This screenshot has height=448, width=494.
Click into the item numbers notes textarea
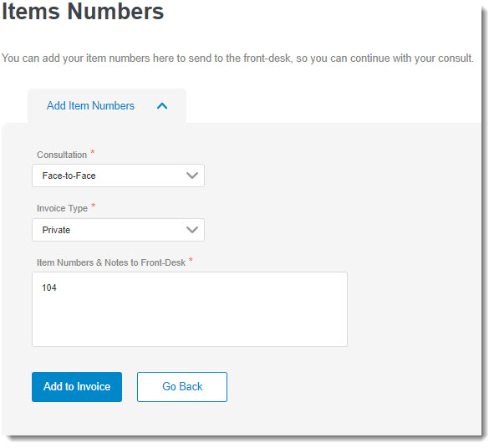coord(190,309)
